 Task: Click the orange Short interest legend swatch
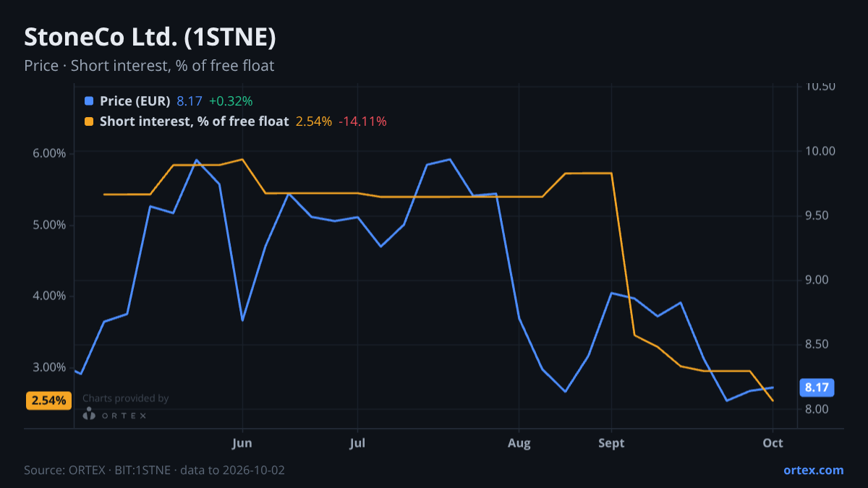coord(89,121)
